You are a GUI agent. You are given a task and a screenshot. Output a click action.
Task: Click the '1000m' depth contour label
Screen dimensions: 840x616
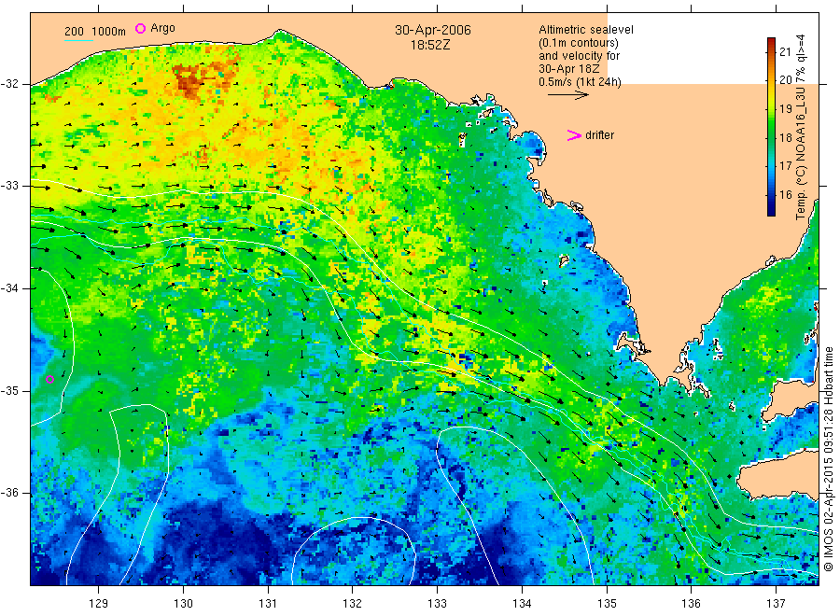tap(109, 32)
